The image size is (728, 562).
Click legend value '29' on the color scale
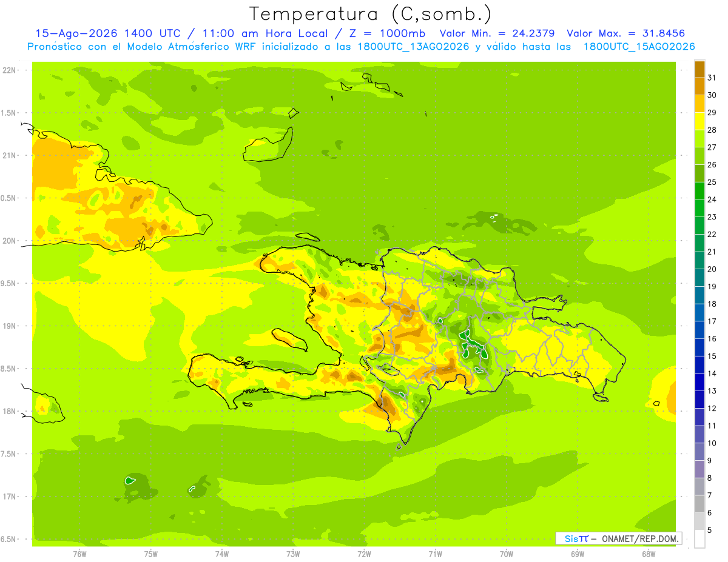[x=712, y=112]
